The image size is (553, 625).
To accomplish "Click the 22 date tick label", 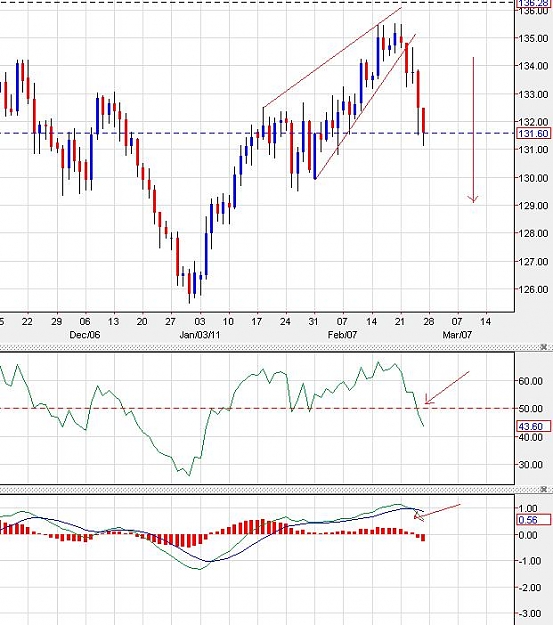I will point(27,321).
